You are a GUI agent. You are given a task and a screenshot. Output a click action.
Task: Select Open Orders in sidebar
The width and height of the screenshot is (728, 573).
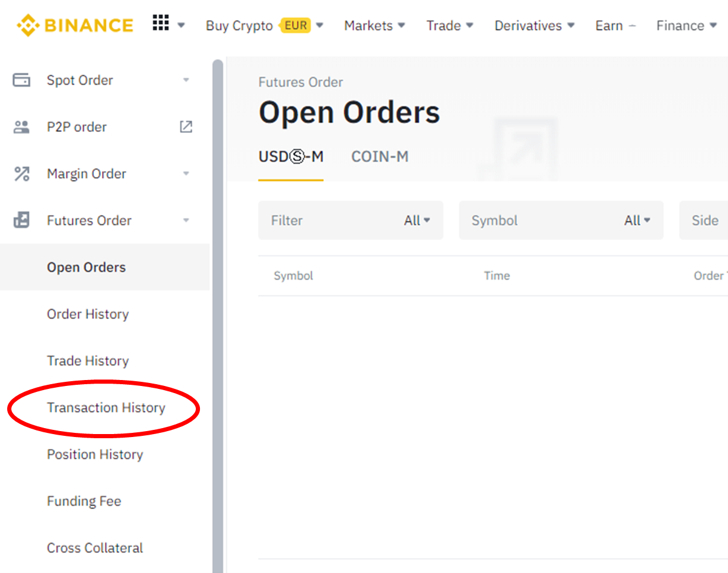104,267
